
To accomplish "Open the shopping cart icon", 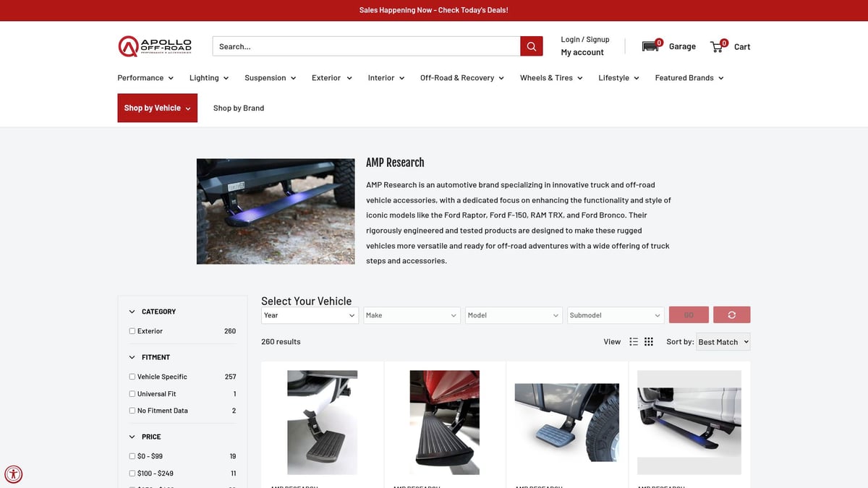I will tap(718, 46).
